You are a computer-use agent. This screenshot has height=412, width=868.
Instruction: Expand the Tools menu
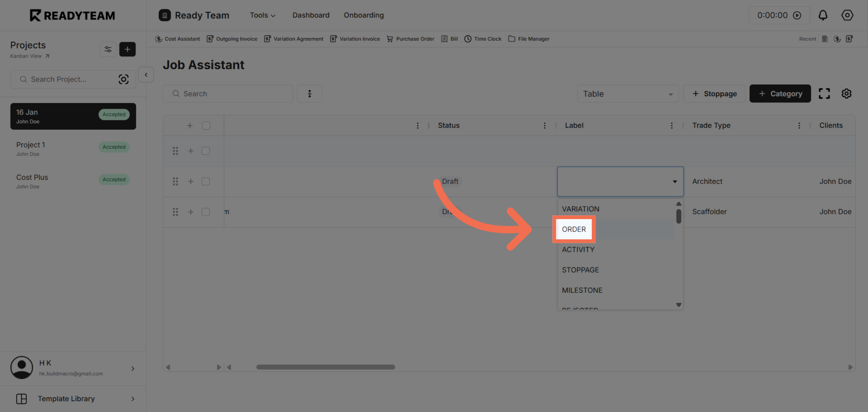coord(263,15)
